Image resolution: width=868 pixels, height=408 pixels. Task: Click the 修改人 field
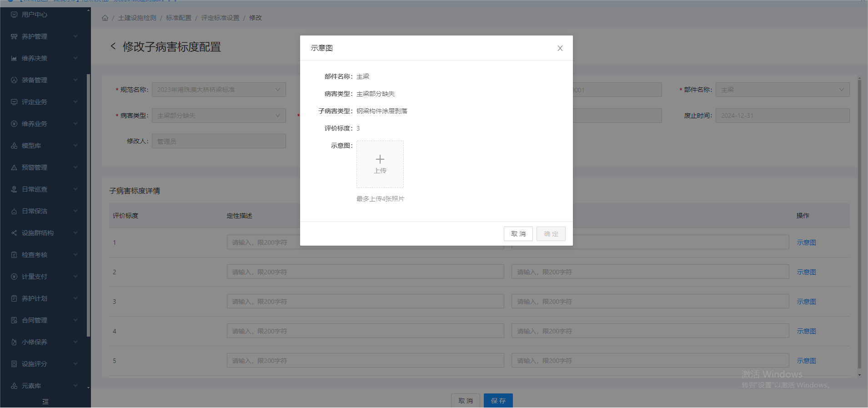pyautogui.click(x=219, y=141)
